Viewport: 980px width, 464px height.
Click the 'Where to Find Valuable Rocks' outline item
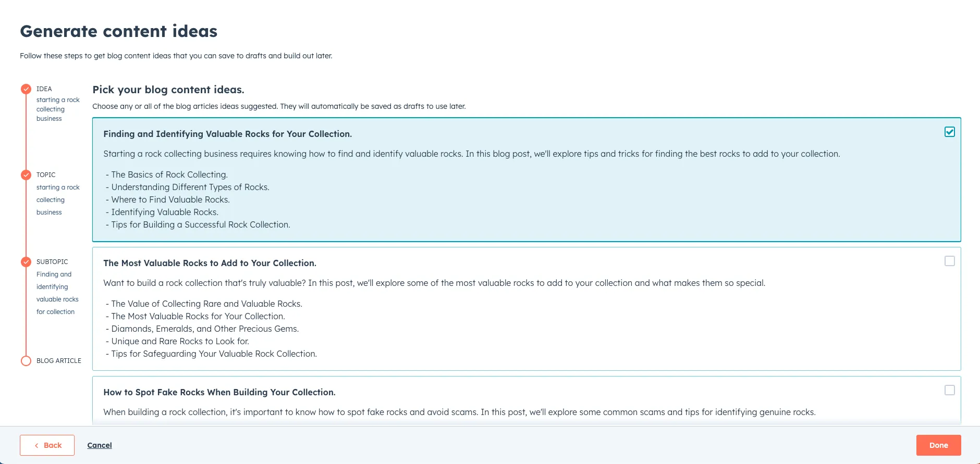click(x=170, y=200)
